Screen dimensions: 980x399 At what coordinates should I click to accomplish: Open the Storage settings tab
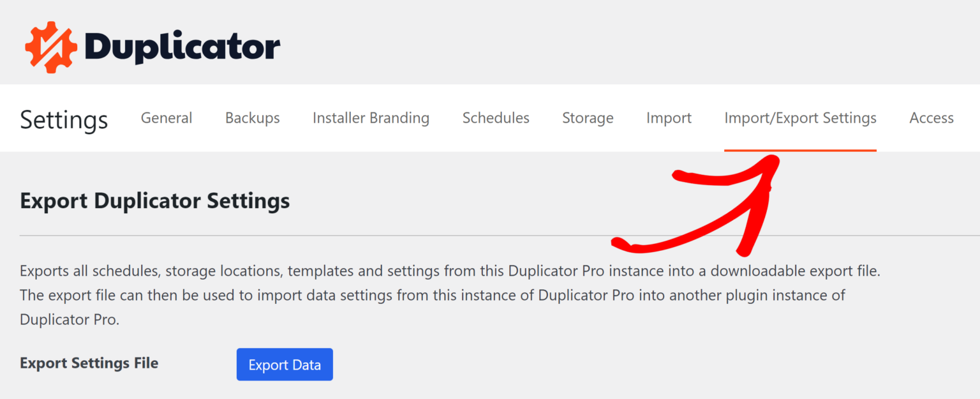(x=588, y=118)
